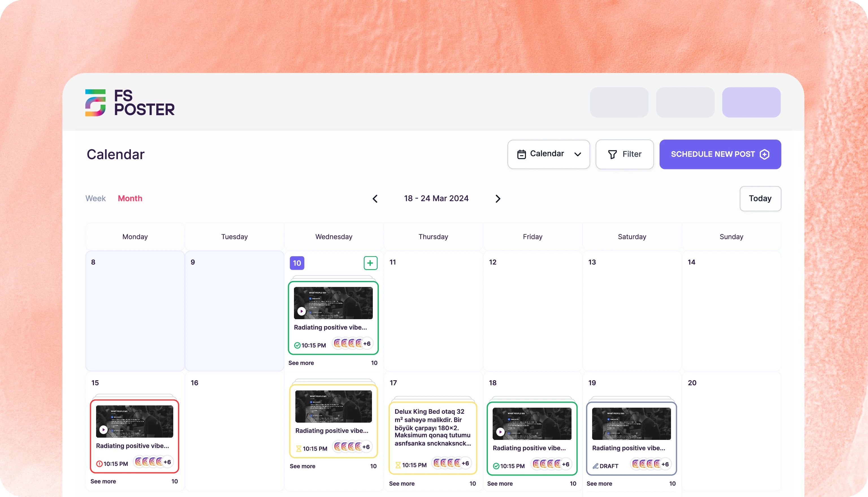This screenshot has width=868, height=497.
Task: Click the next period arrow
Action: click(498, 199)
